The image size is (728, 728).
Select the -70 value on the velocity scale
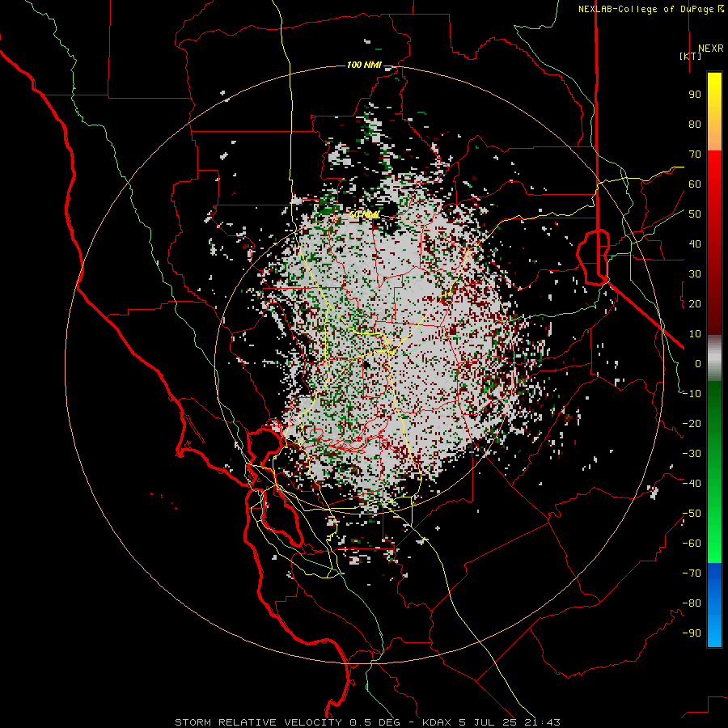[692, 574]
